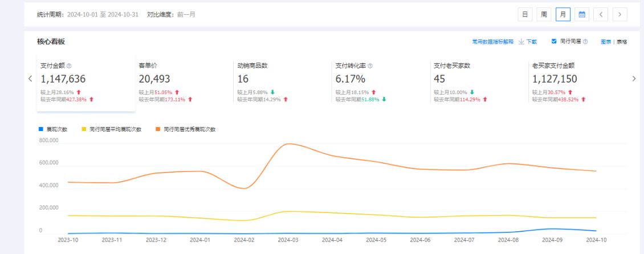Click help icon next to 同行同层

click(x=585, y=42)
